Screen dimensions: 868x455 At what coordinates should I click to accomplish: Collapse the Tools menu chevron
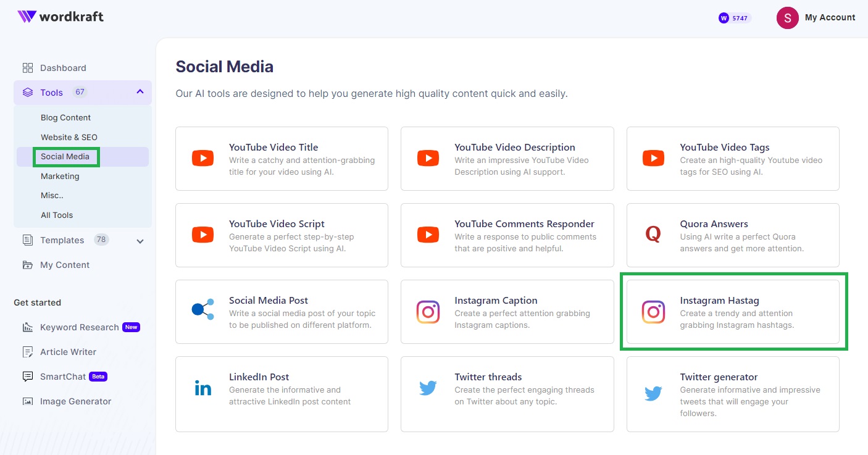tap(140, 92)
